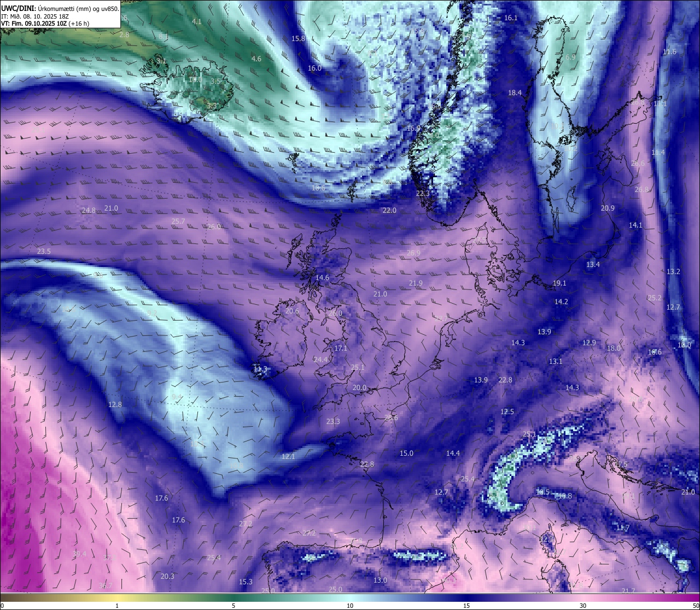Click the 23.3 value label
This screenshot has width=700, height=610.
click(x=333, y=422)
